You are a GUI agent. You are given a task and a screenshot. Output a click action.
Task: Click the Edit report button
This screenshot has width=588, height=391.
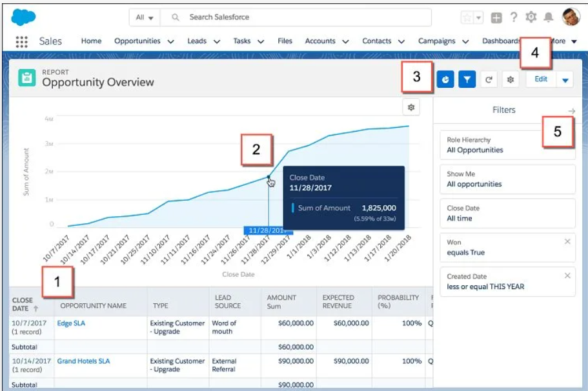[x=541, y=79]
